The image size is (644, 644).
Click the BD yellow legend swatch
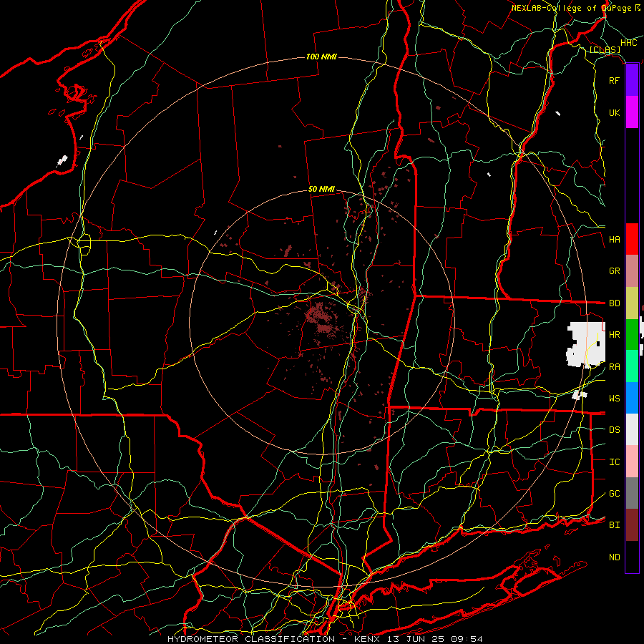click(x=632, y=303)
